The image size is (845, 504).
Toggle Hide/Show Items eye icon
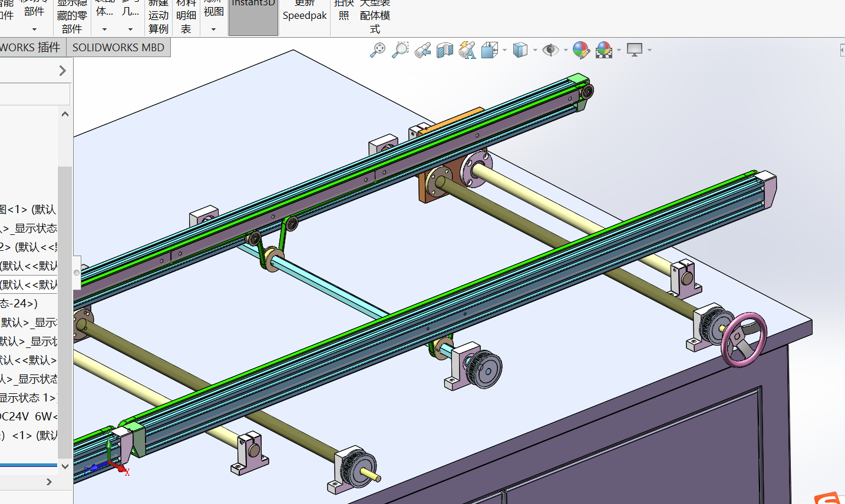pyautogui.click(x=550, y=50)
